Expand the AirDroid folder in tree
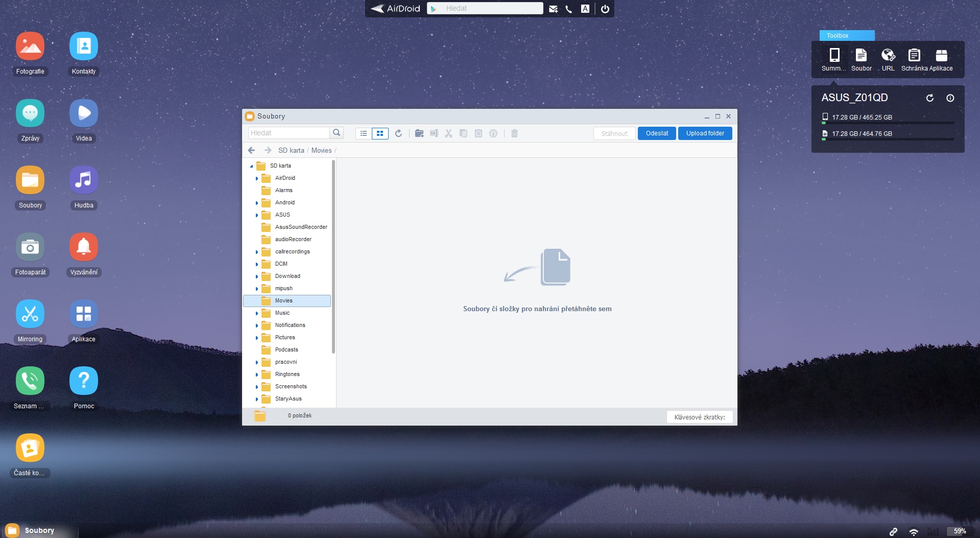The height and width of the screenshot is (538, 980). 257,178
